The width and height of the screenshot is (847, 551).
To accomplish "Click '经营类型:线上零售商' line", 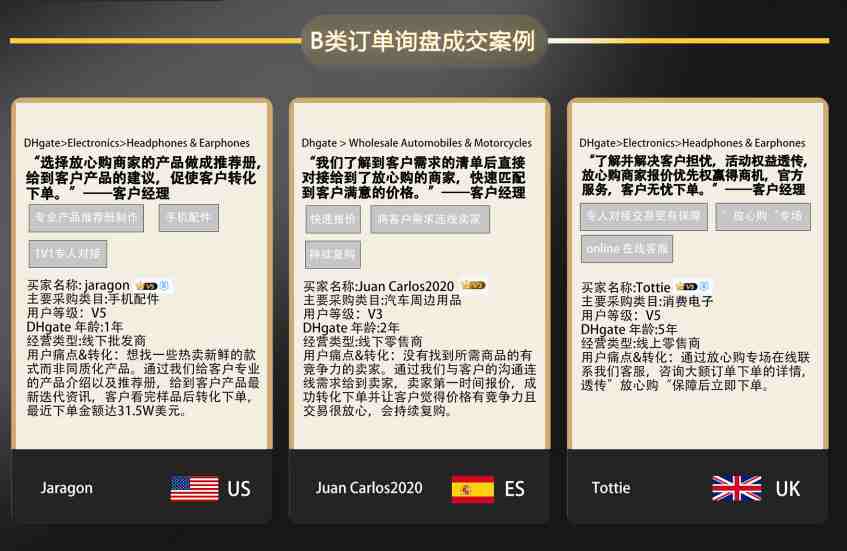I will pyautogui.click(x=641, y=343).
